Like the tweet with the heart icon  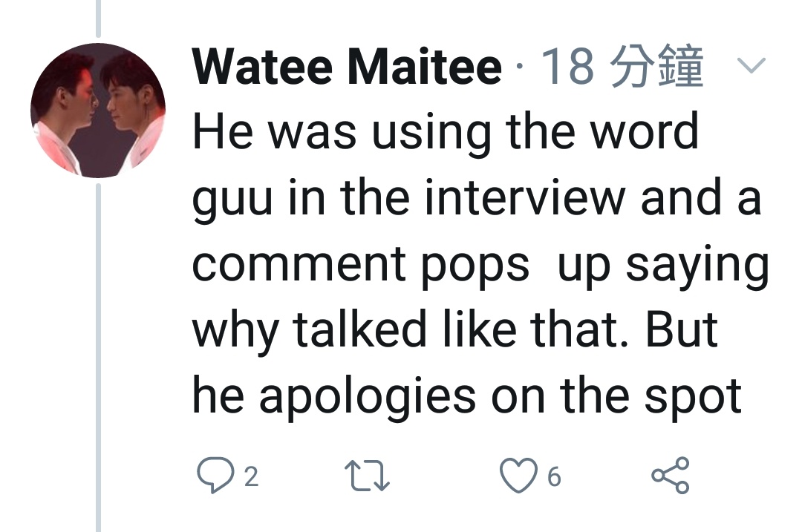tap(518, 476)
